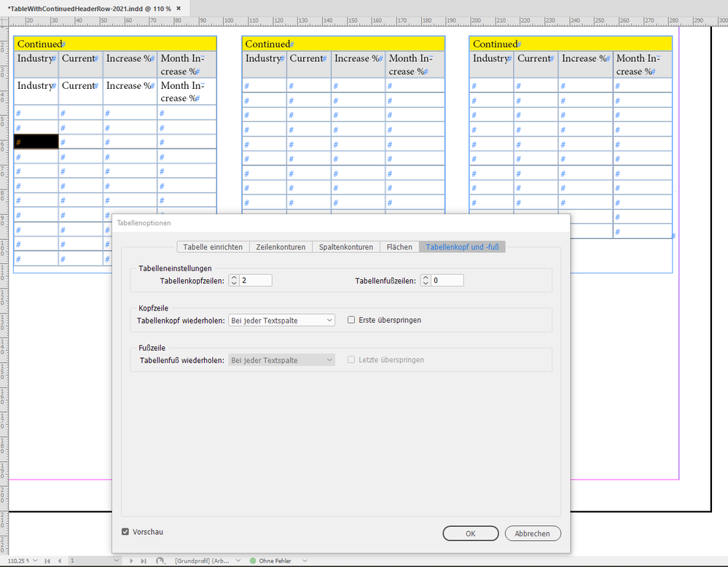Switch to the Tabelle einrichten tab
The height and width of the screenshot is (567, 728).
click(x=212, y=246)
